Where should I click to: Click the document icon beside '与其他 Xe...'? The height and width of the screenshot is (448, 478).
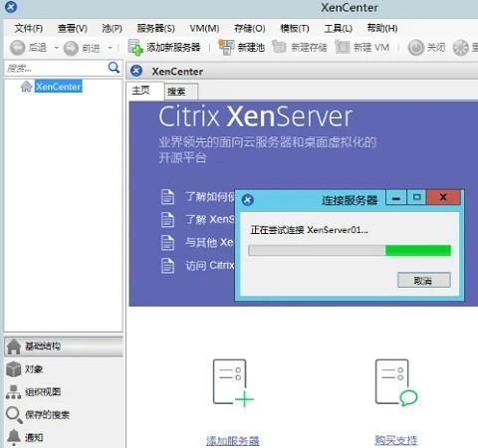[167, 242]
